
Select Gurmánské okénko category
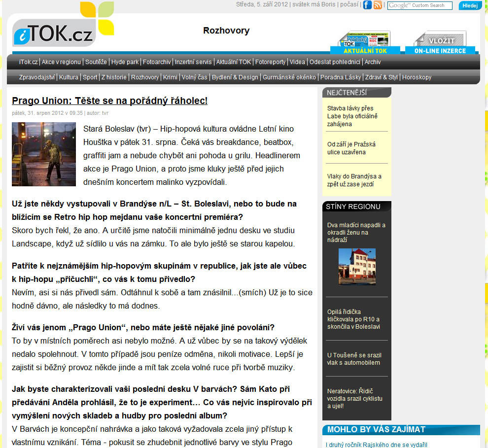point(289,77)
